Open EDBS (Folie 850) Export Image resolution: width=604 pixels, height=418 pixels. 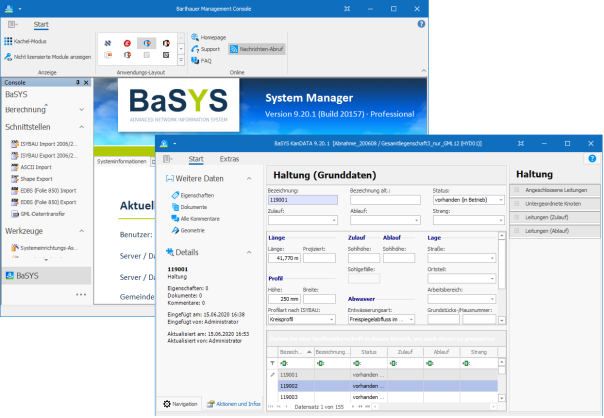tap(44, 202)
